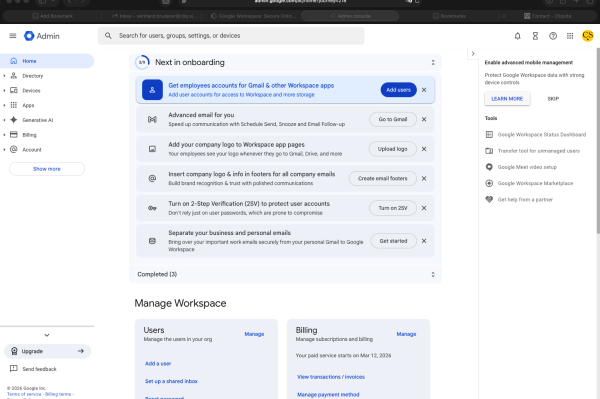600x399 pixels.
Task: Click the Google Admin logo
Action: (x=42, y=36)
